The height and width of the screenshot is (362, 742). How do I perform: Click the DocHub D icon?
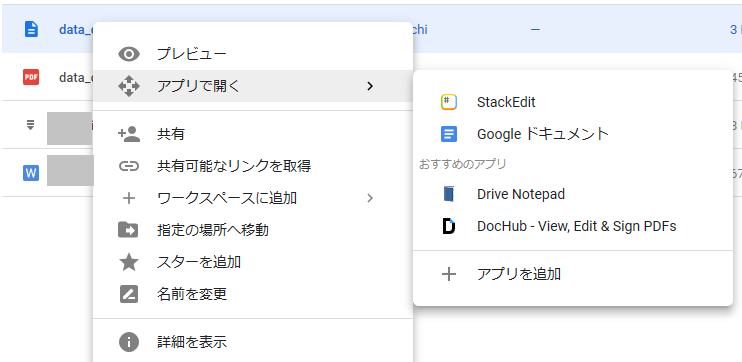coord(449,226)
